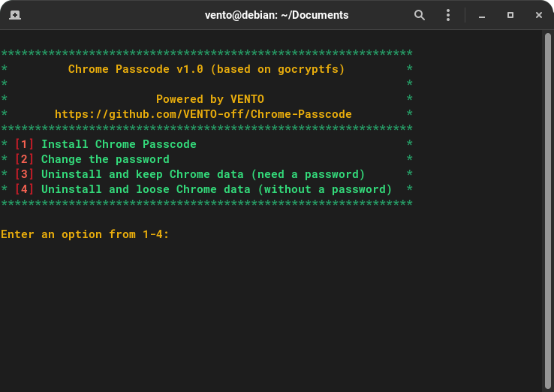This screenshot has height=392, width=554.
Task: Click the red [1] option number
Action: (24, 144)
